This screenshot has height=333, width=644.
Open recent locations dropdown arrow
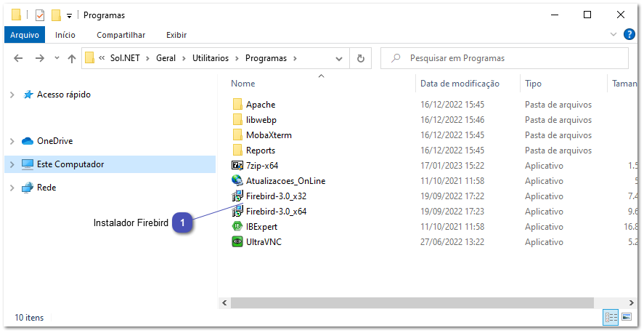pyautogui.click(x=57, y=58)
